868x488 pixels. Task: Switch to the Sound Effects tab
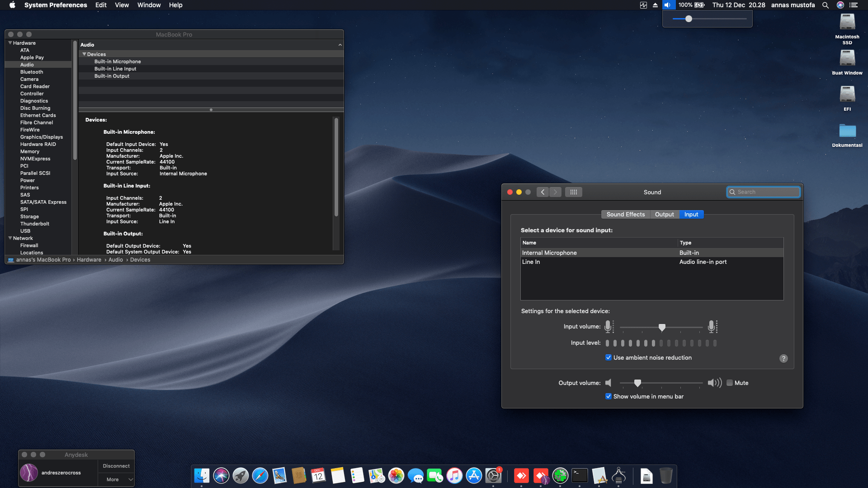tap(625, 215)
